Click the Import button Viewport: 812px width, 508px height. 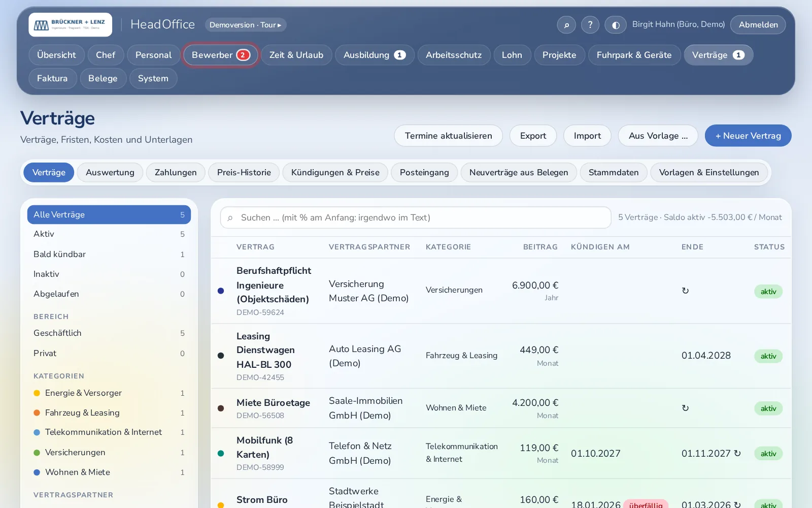click(x=587, y=136)
